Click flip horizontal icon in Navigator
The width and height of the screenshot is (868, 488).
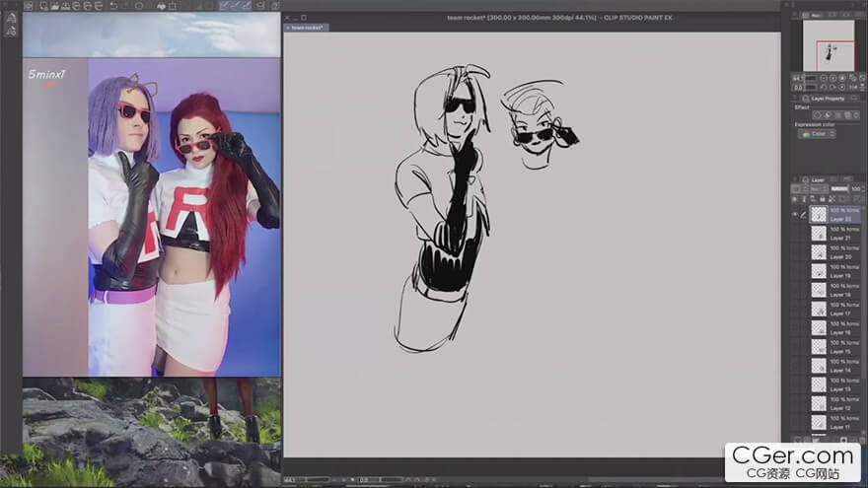(x=853, y=88)
